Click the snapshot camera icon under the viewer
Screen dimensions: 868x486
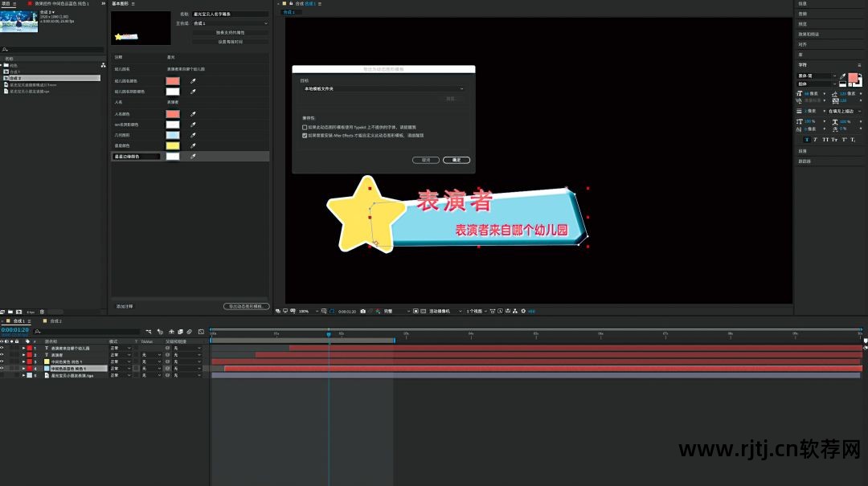pos(363,311)
